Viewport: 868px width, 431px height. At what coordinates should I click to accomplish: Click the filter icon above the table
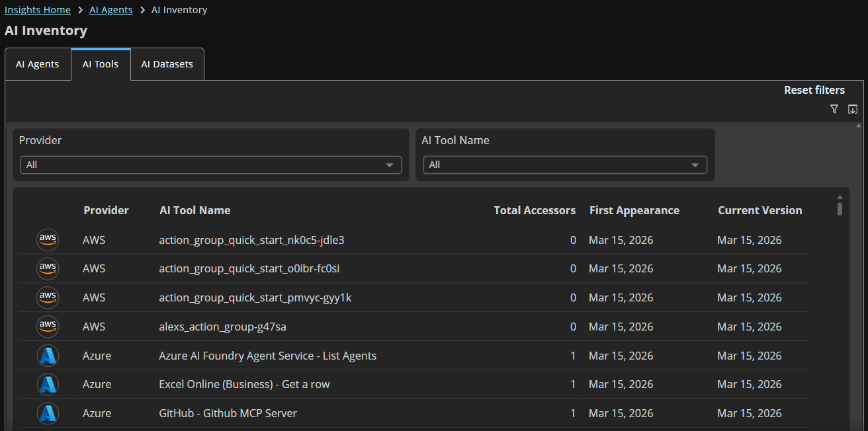(834, 109)
